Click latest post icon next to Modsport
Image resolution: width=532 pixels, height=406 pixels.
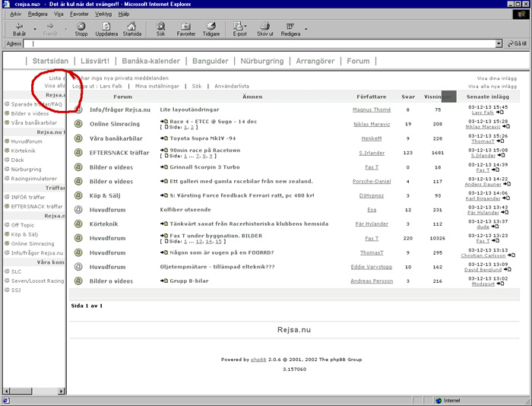[500, 284]
